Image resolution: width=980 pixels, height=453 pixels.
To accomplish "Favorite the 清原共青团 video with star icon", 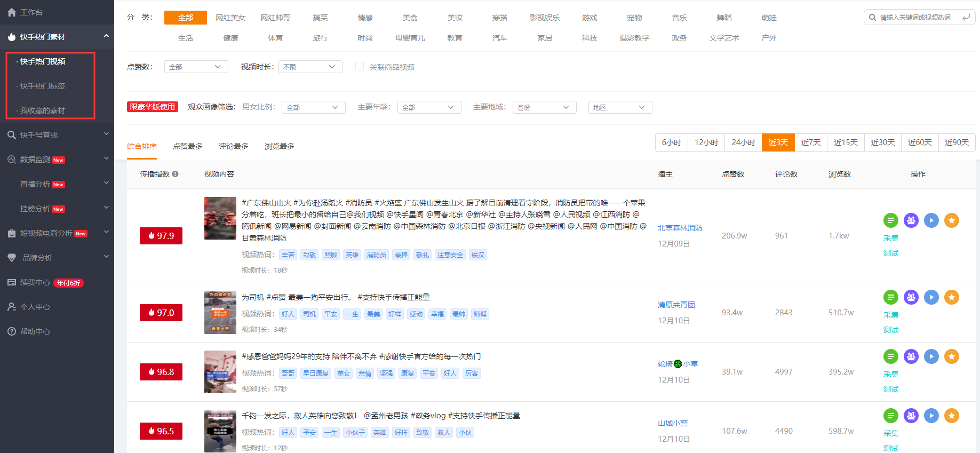I will coord(951,297).
